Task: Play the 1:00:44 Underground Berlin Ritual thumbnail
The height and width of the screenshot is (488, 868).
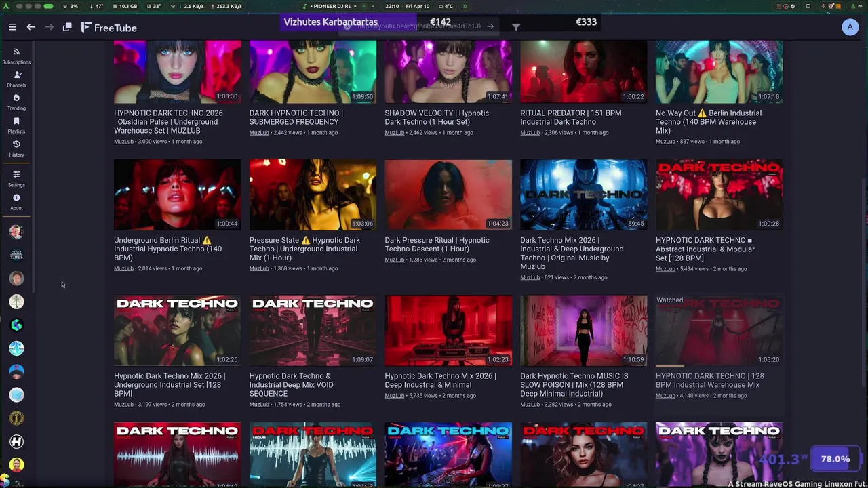Action: coord(177,195)
